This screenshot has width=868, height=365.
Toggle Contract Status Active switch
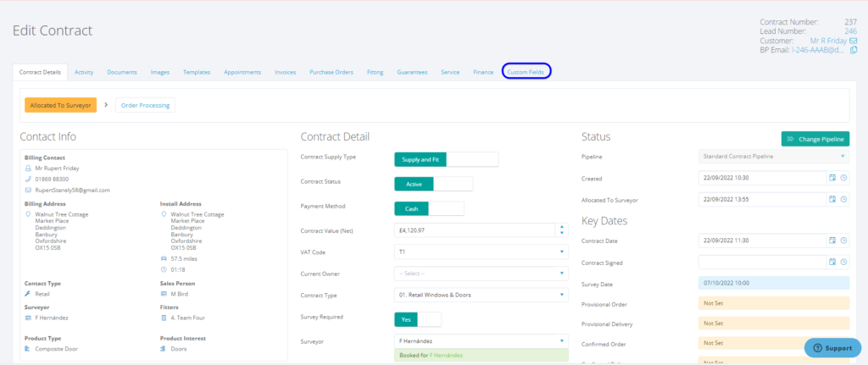[x=433, y=184]
